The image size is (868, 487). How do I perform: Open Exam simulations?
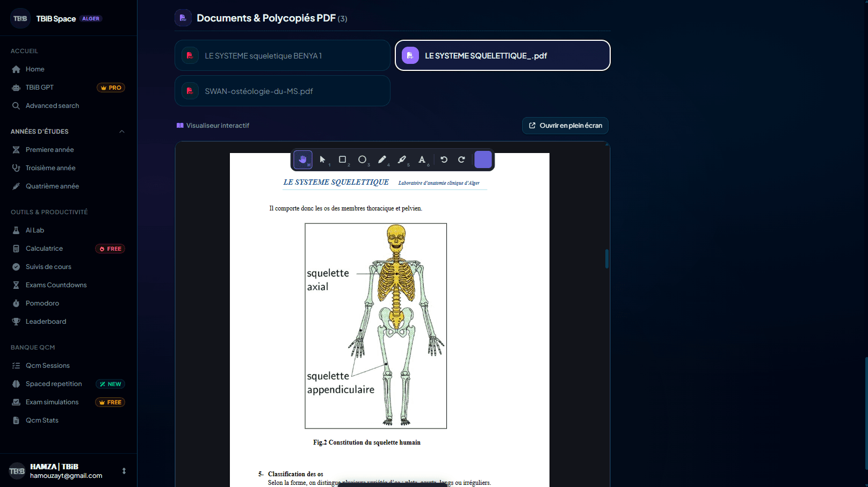tap(69, 402)
